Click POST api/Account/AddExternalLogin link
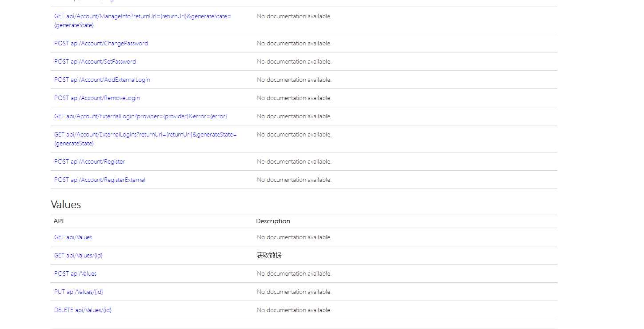 pos(102,80)
